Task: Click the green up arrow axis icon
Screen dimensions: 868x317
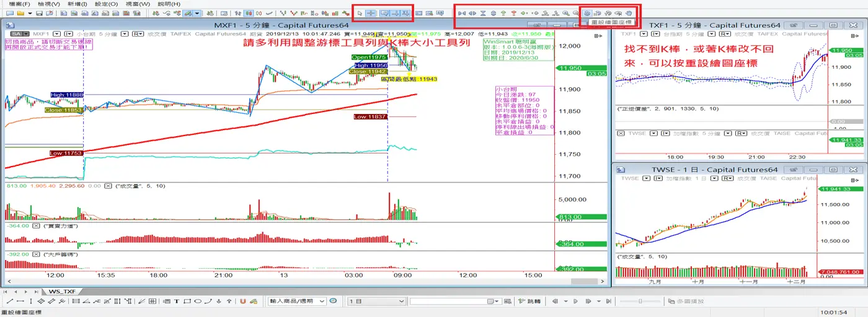Action: (x=503, y=13)
